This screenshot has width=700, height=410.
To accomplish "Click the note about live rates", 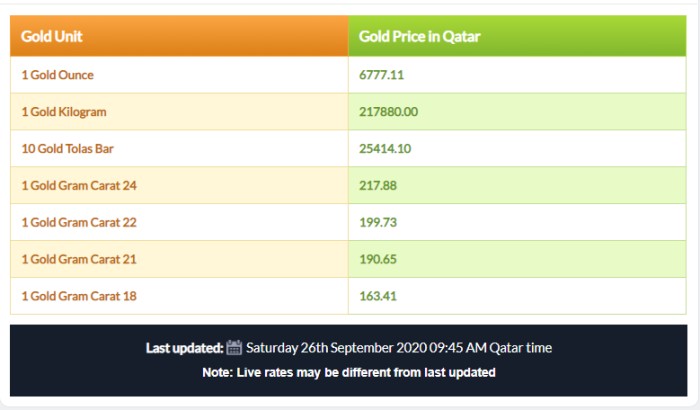I will [349, 372].
